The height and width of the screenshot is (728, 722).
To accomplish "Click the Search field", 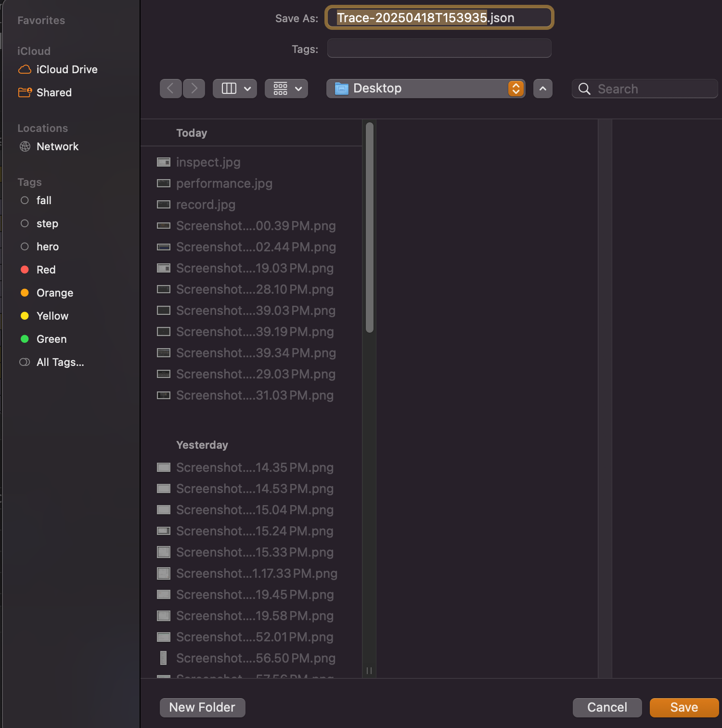I will click(x=645, y=89).
